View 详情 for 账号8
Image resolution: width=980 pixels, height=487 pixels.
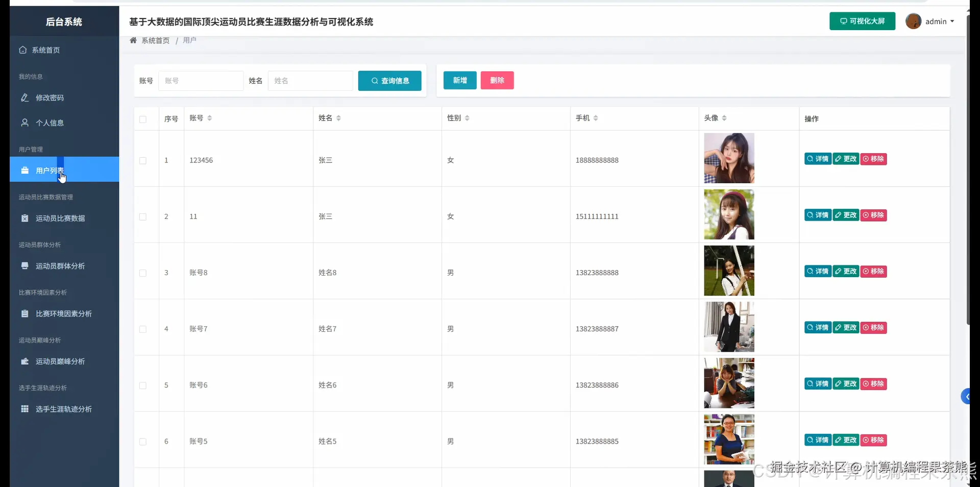pos(818,271)
